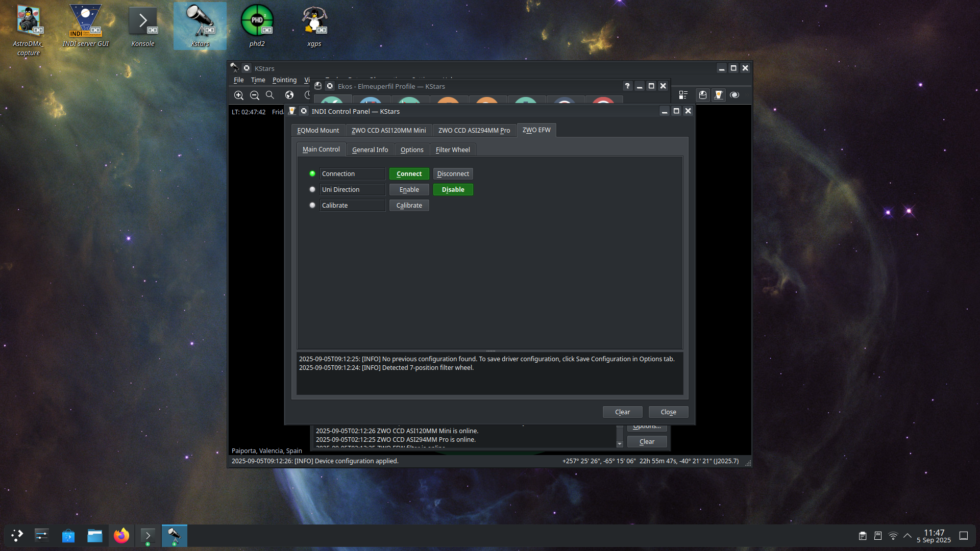
Task: Open the File menu in KStars
Action: tap(239, 80)
